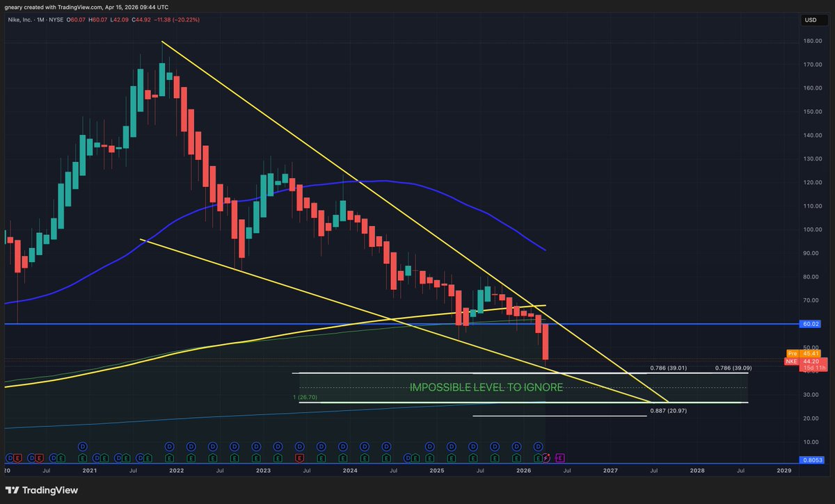Image resolution: width=835 pixels, height=504 pixels.
Task: Click the 2028 time axis label
Action: (x=697, y=471)
